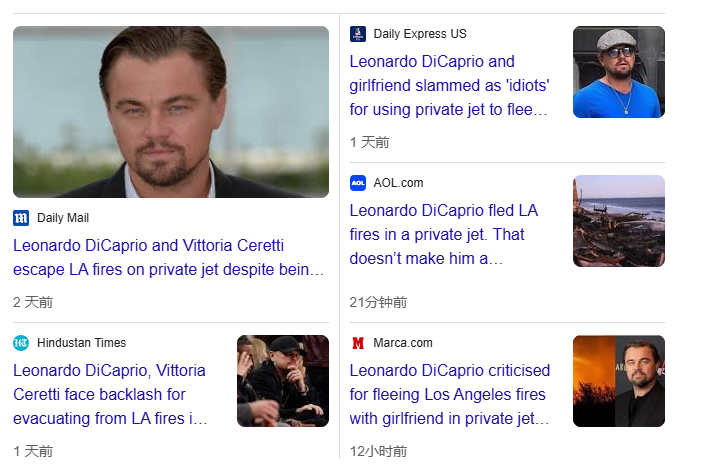Click the Marca.com source name text

403,343
